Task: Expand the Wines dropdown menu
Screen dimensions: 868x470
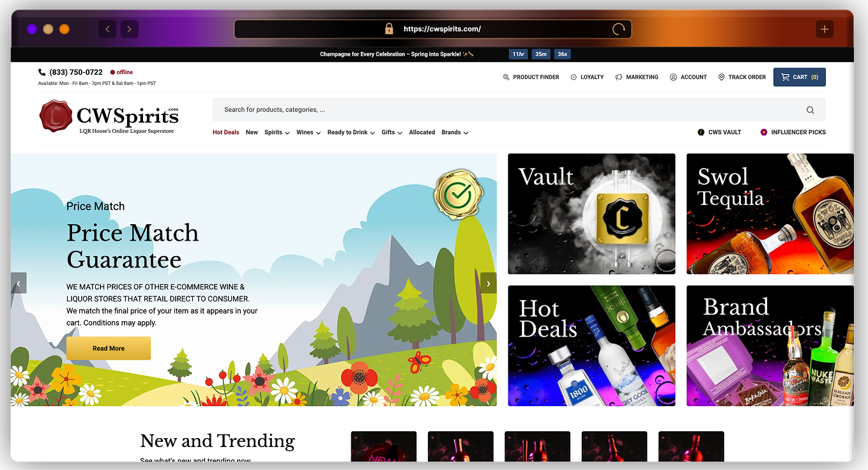Action: point(308,132)
